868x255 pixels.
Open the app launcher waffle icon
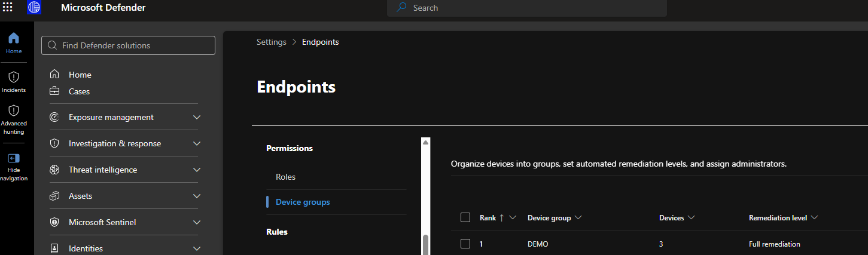click(x=8, y=8)
